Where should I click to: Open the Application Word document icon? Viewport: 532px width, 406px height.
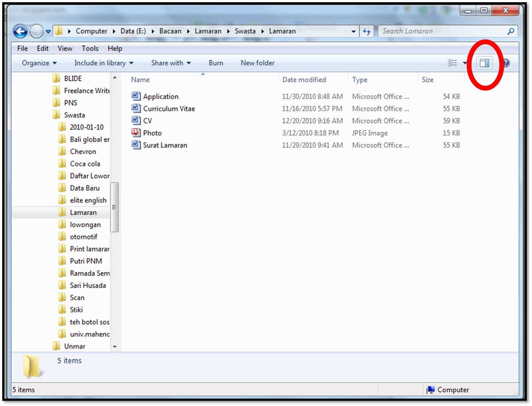(136, 96)
